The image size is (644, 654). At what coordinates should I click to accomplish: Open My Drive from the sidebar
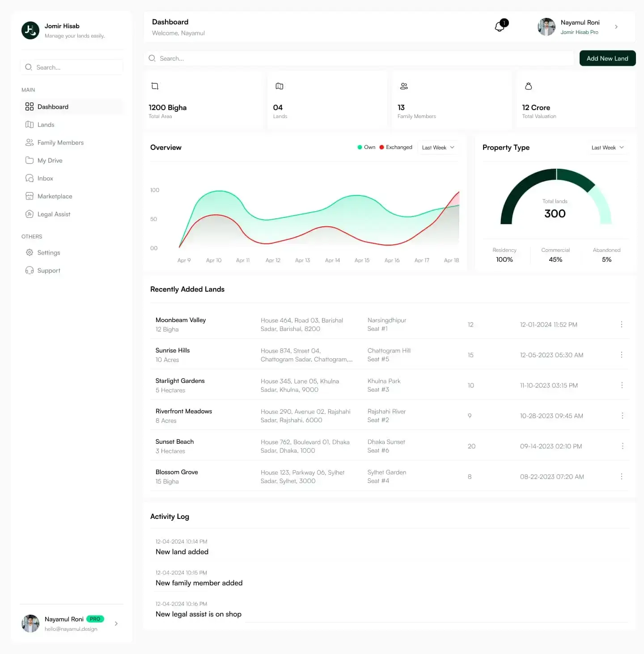pyautogui.click(x=30, y=160)
